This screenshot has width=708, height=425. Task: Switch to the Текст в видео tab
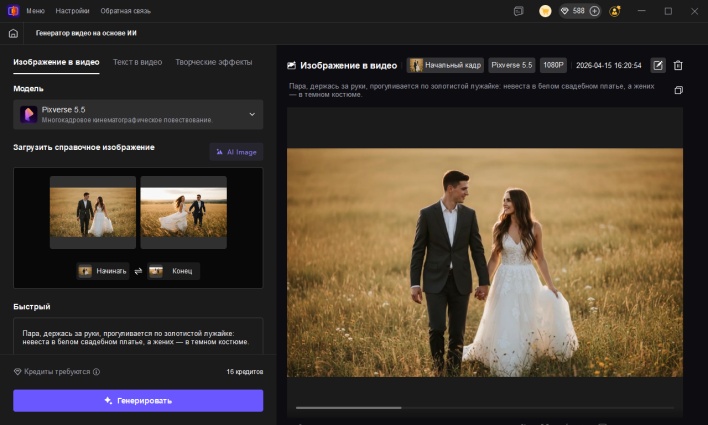coord(137,62)
